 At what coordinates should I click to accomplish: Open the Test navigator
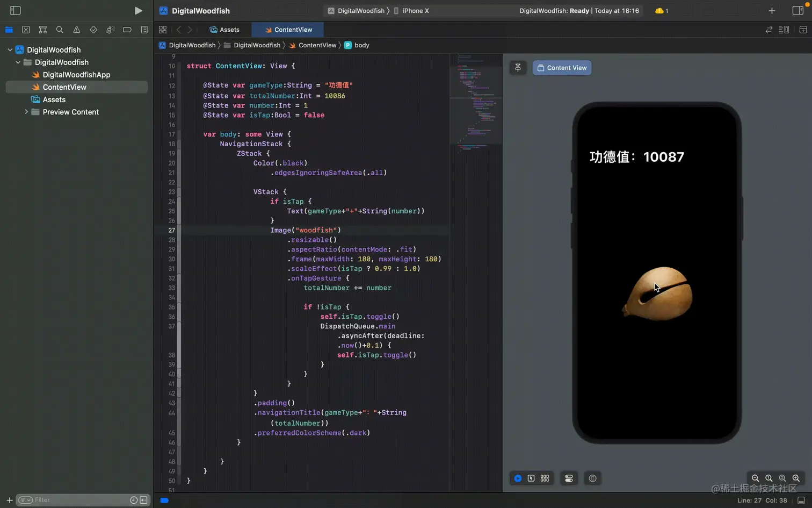pyautogui.click(x=93, y=30)
